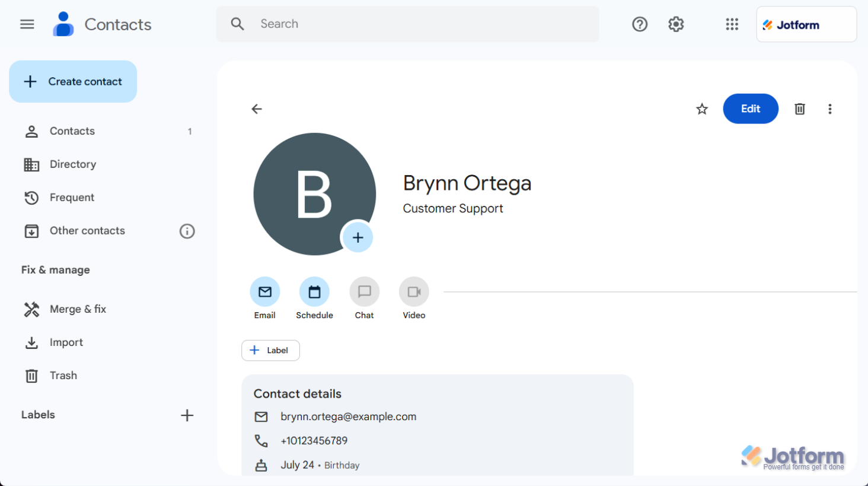The height and width of the screenshot is (486, 868).
Task: Click the Edit button
Action: 750,109
